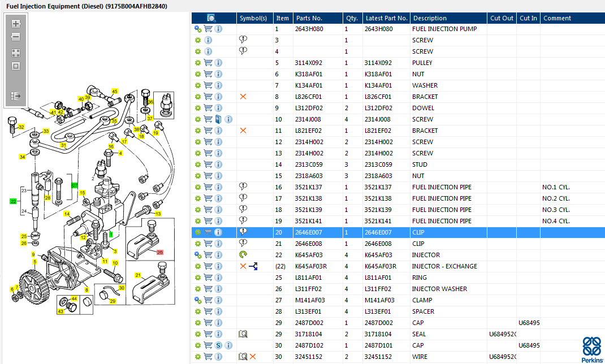Zoom in on the parts diagram
Viewport: 605px width, 364px height.
tap(15, 24)
